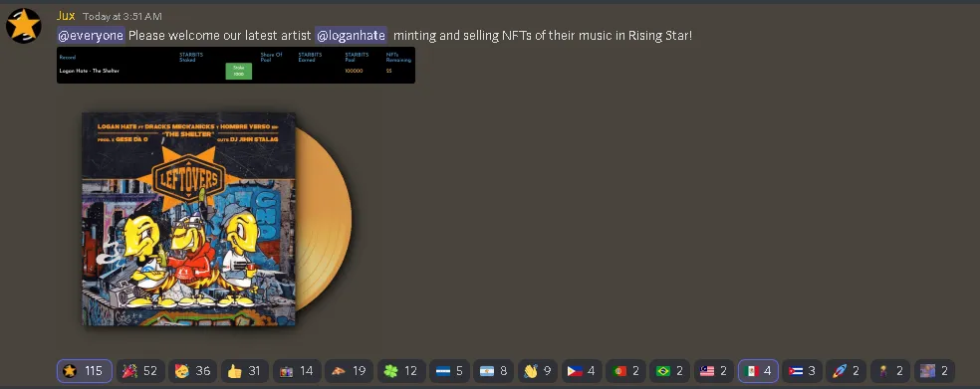This screenshot has width=980, height=389.
Task: Add thumbs up reaction showing 31
Action: (244, 371)
